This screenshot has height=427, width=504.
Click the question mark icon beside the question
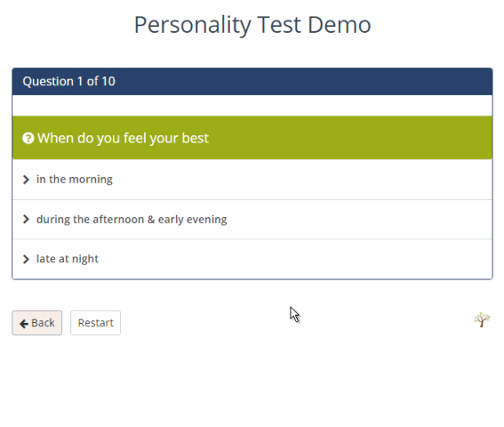(x=28, y=139)
